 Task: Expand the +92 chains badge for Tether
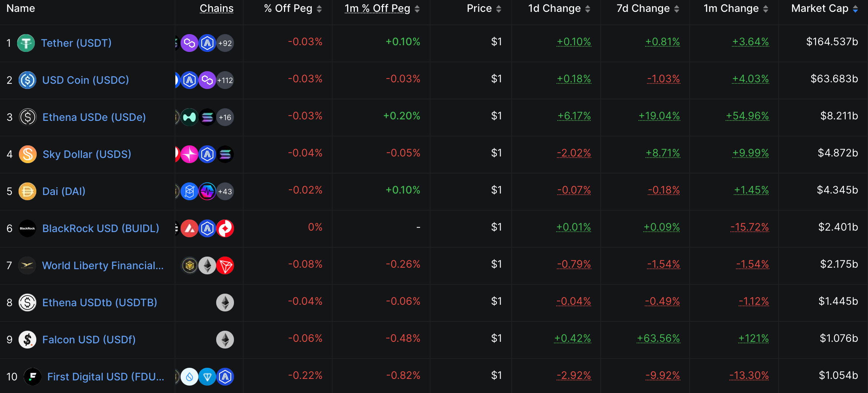(225, 43)
